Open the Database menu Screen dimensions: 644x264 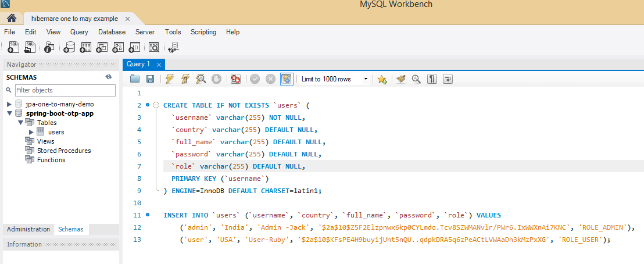coord(112,31)
